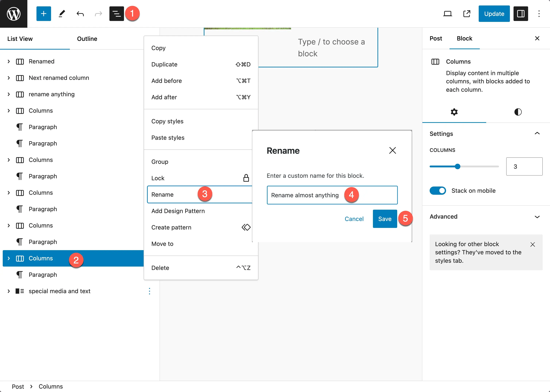Toggle the Stack on mobile switch
Viewport: 550px width, 392px height.
click(438, 190)
